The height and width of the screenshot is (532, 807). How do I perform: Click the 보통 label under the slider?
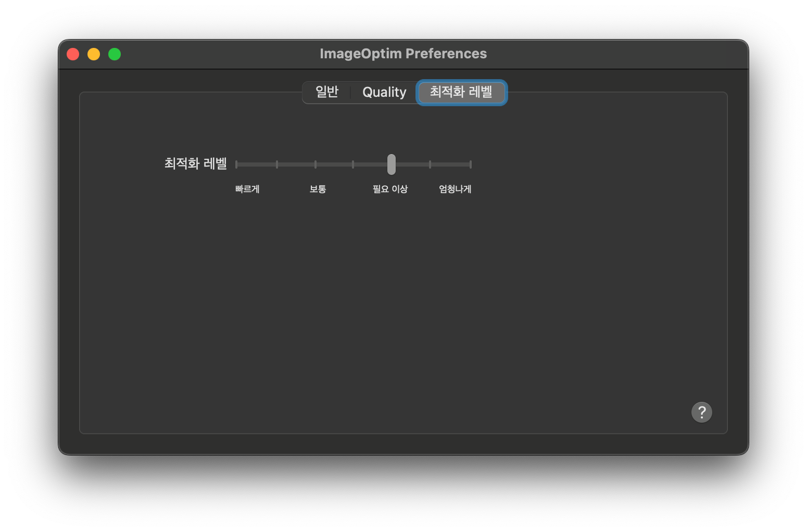(x=318, y=189)
